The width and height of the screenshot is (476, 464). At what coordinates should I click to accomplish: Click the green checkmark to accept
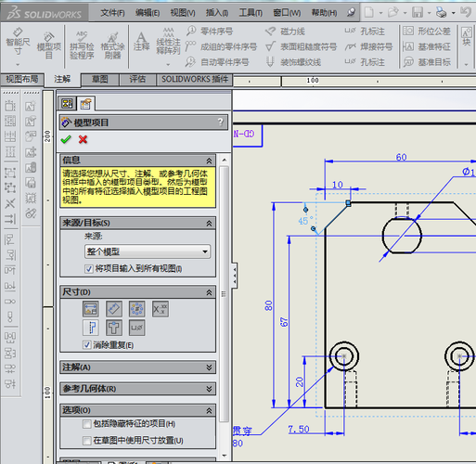[66, 139]
